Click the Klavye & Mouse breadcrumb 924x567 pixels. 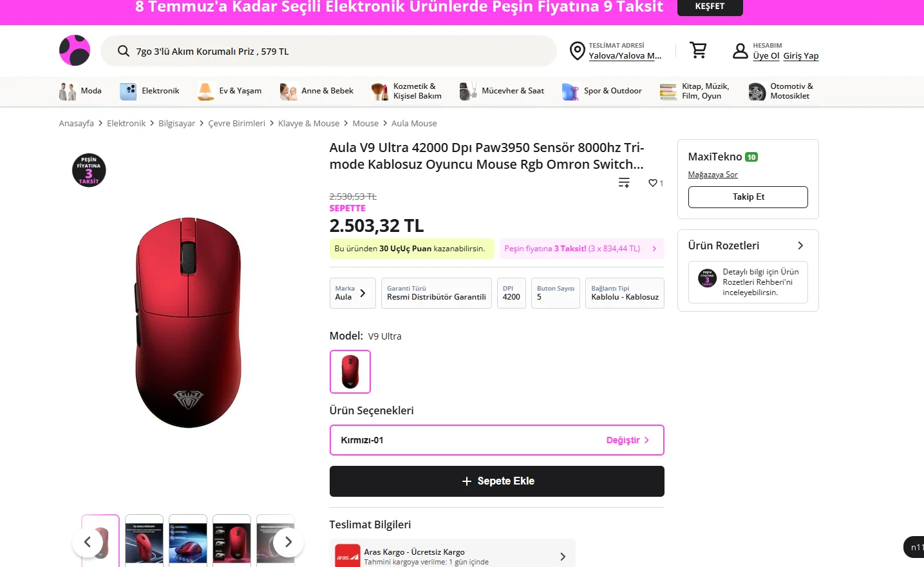(308, 123)
